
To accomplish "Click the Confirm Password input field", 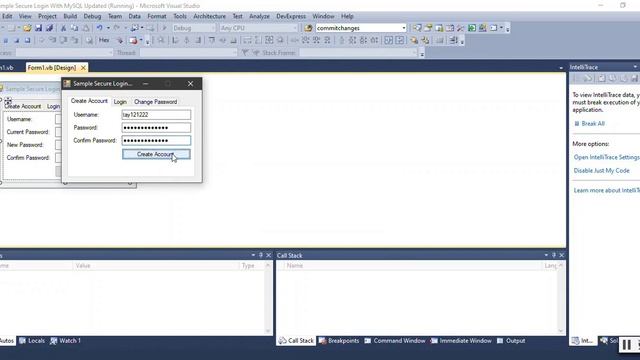I will pyautogui.click(x=156, y=140).
